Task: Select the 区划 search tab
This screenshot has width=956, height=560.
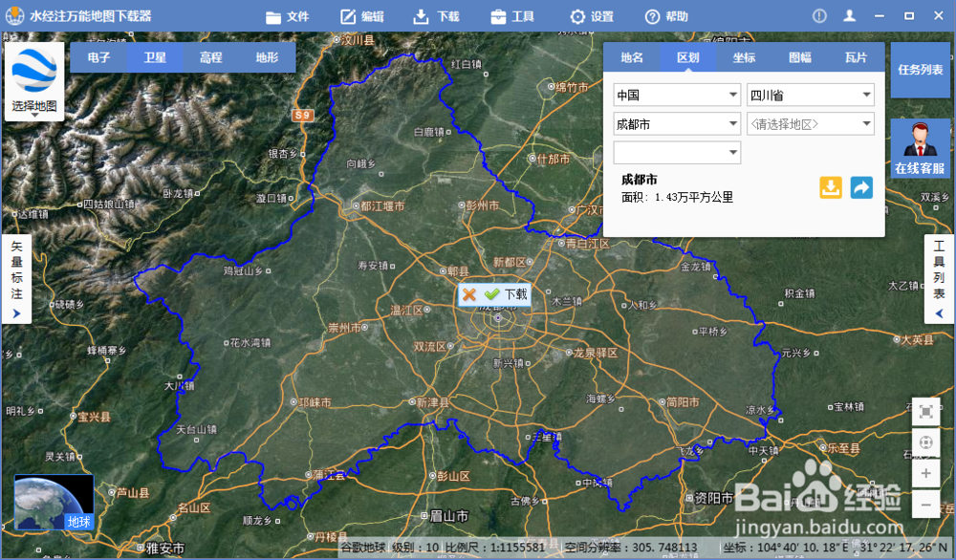Action: point(687,57)
